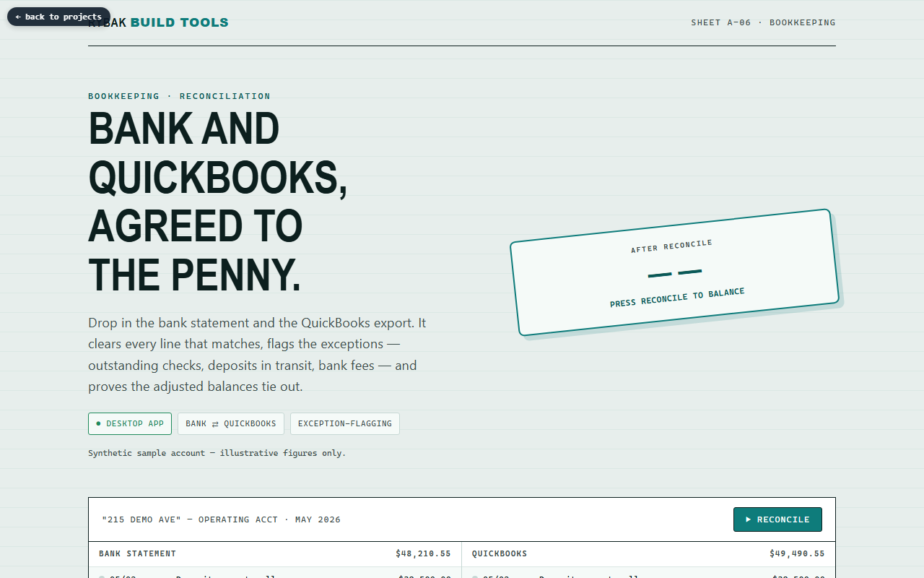
Task: Click the bank balance $48,210.55
Action: coord(423,554)
